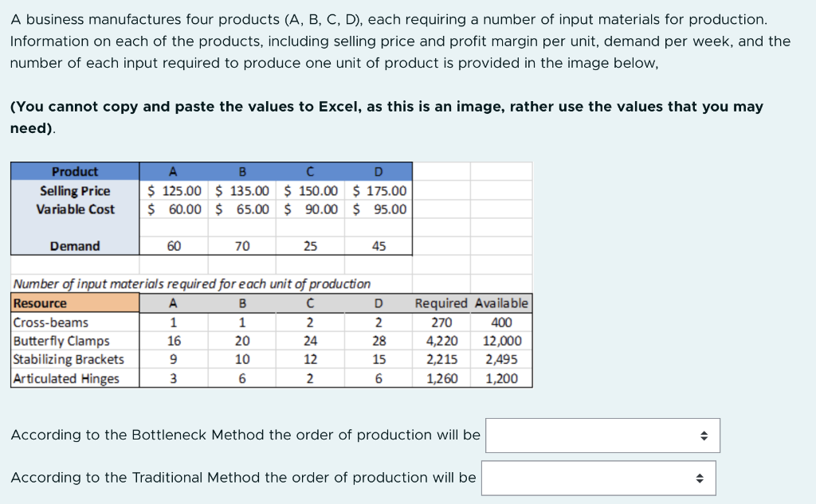Image resolution: width=816 pixels, height=504 pixels.
Task: Click the Resource header cell
Action: (37, 303)
